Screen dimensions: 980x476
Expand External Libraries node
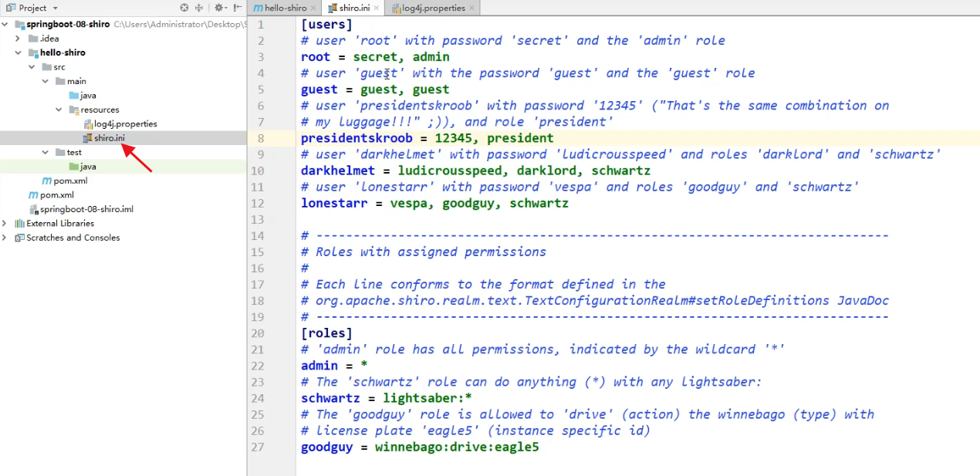(x=5, y=224)
